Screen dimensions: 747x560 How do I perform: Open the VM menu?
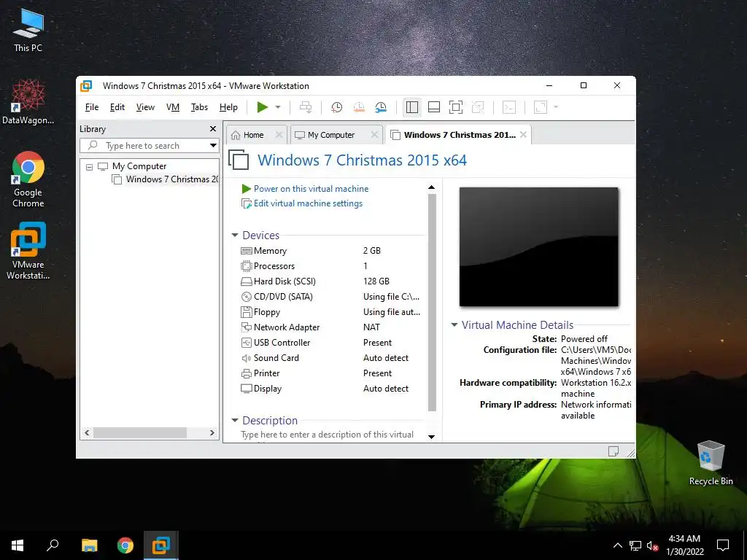(172, 107)
